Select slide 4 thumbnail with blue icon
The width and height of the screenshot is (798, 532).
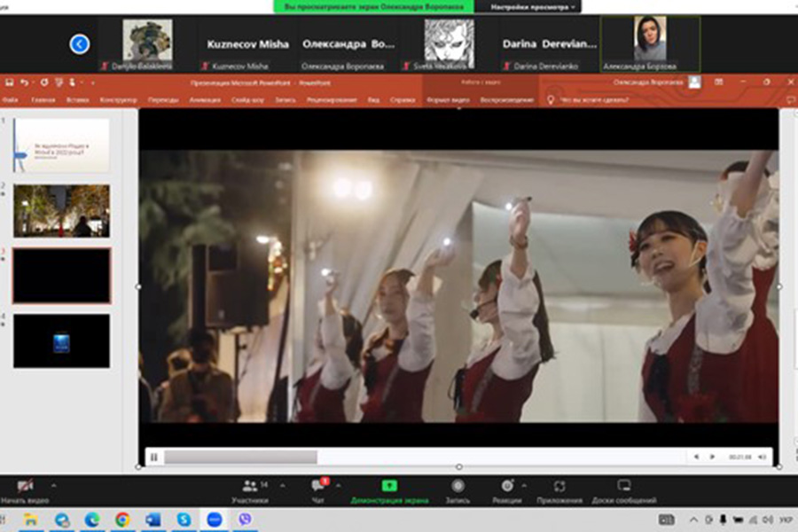click(61, 341)
